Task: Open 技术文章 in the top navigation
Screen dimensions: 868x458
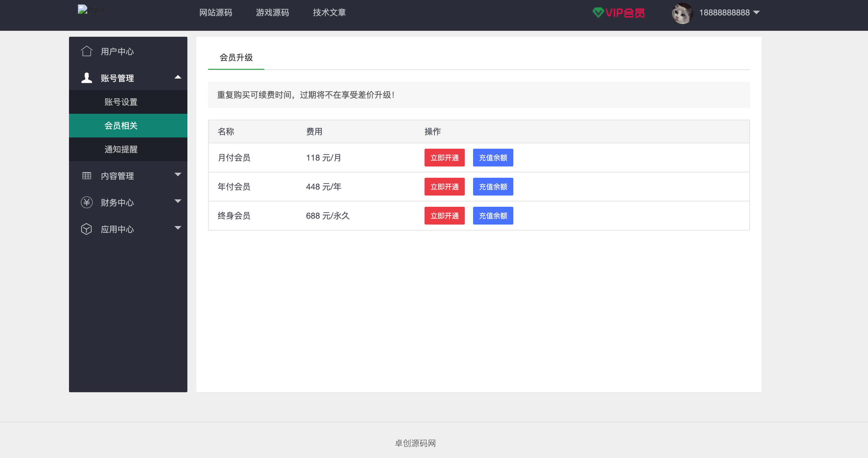Action: pos(329,12)
